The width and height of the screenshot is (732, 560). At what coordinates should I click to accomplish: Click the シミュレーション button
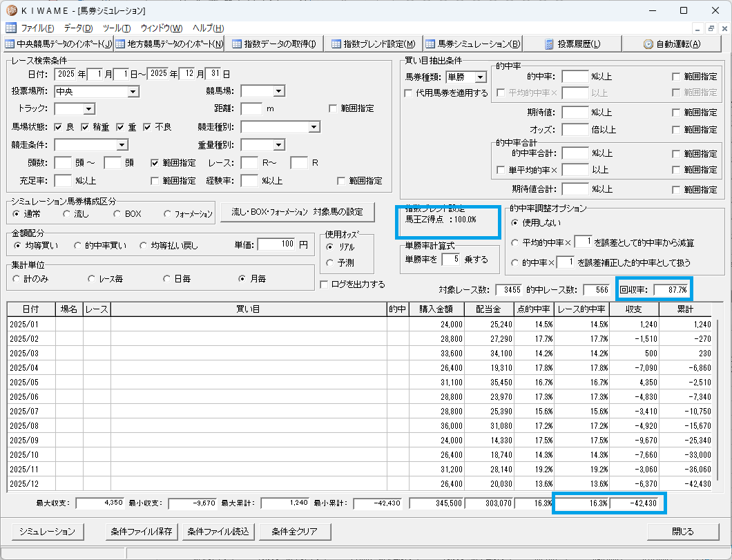coord(47,532)
